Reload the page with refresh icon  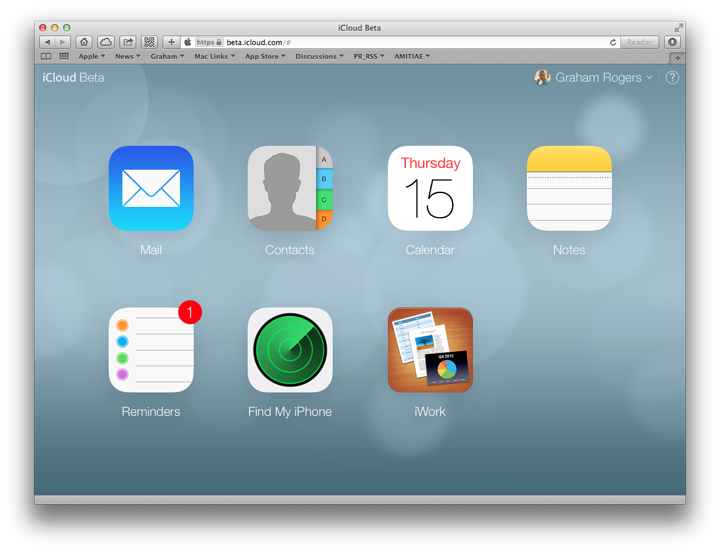click(613, 42)
